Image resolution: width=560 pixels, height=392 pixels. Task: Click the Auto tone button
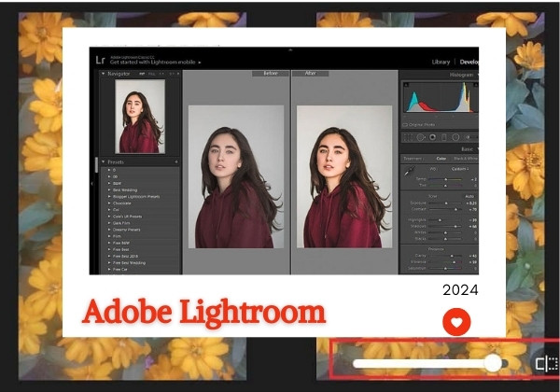pyautogui.click(x=469, y=196)
